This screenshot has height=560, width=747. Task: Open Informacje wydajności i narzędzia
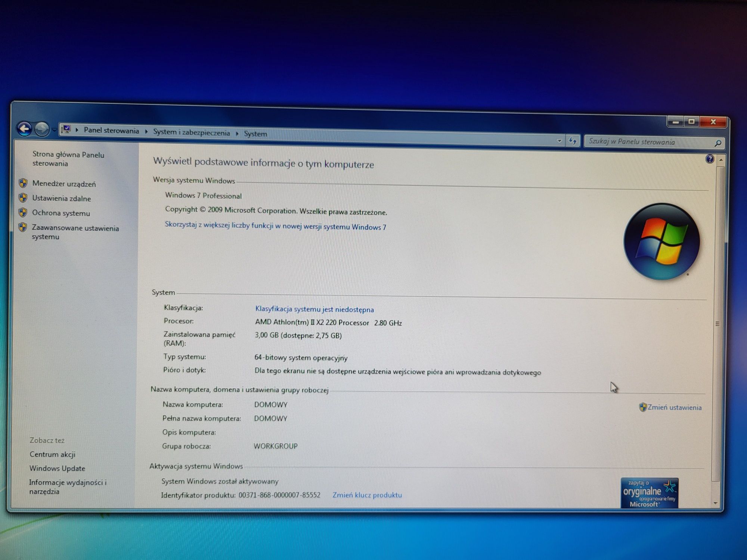(x=68, y=487)
